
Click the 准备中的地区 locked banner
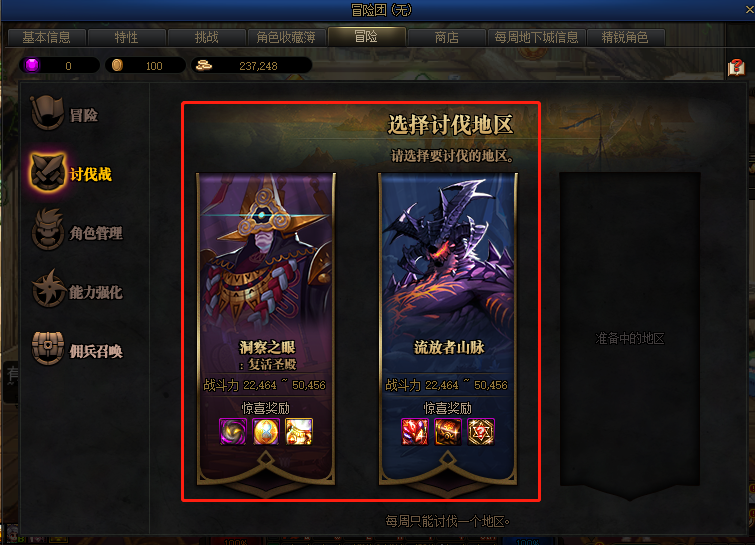click(629, 335)
